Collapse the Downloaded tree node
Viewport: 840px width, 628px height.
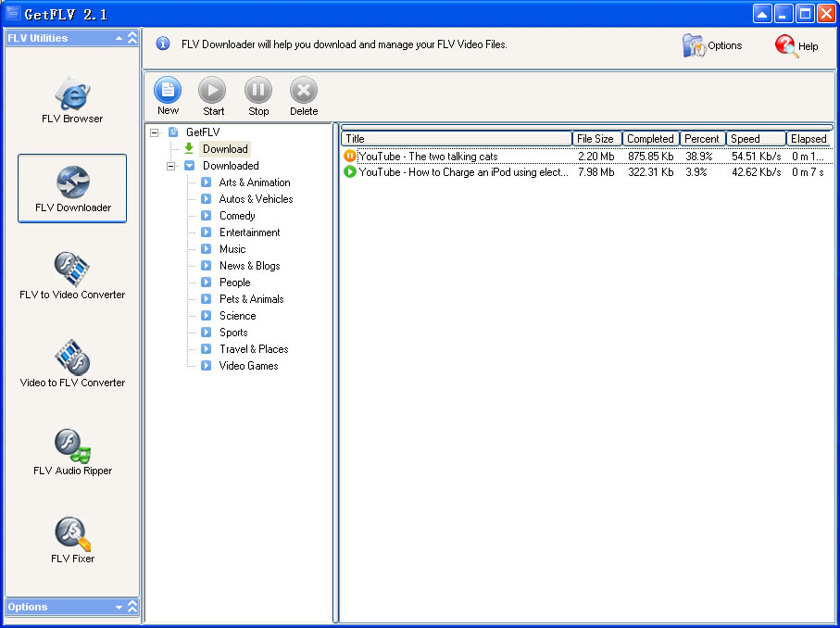pos(171,166)
